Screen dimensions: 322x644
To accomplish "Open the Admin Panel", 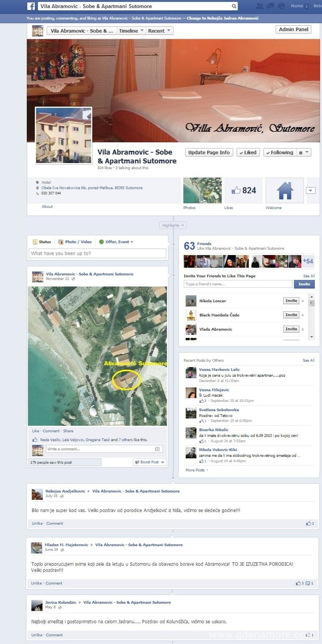I will click(293, 29).
